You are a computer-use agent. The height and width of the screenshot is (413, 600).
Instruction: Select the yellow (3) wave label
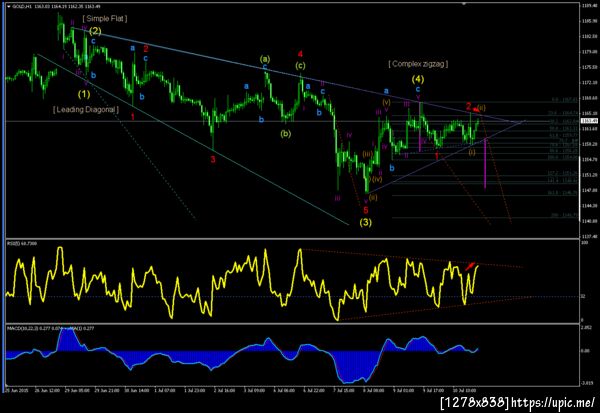[x=365, y=222]
